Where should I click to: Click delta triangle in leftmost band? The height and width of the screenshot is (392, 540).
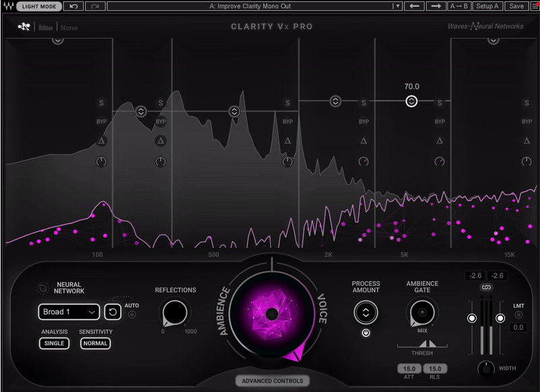pos(101,141)
